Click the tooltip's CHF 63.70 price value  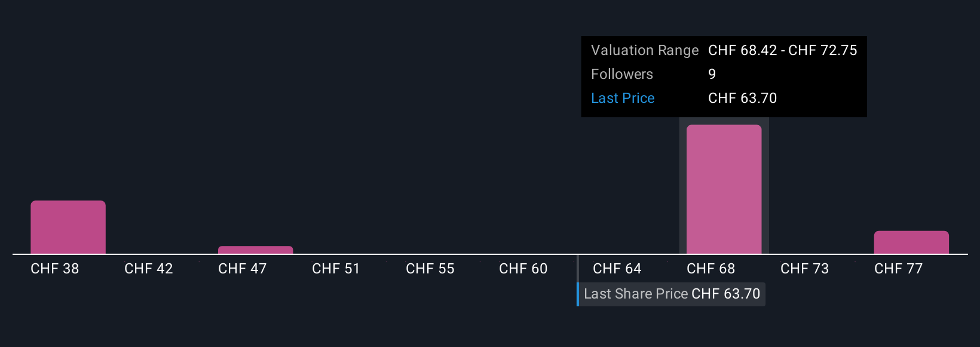(x=743, y=98)
